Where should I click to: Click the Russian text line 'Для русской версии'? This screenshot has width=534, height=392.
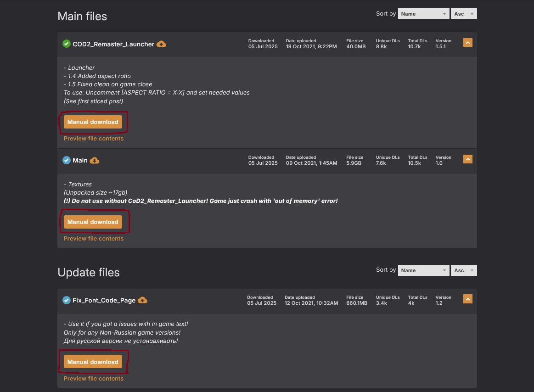pyautogui.click(x=121, y=341)
